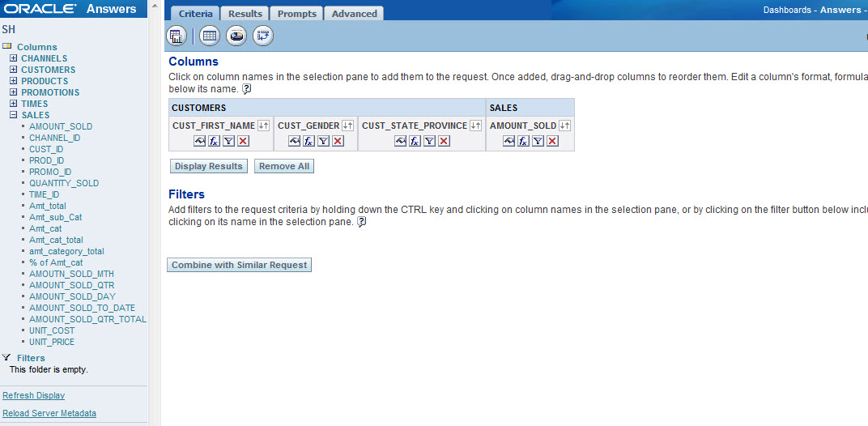The width and height of the screenshot is (868, 426).
Task: Click the Display Results button
Action: 208,166
